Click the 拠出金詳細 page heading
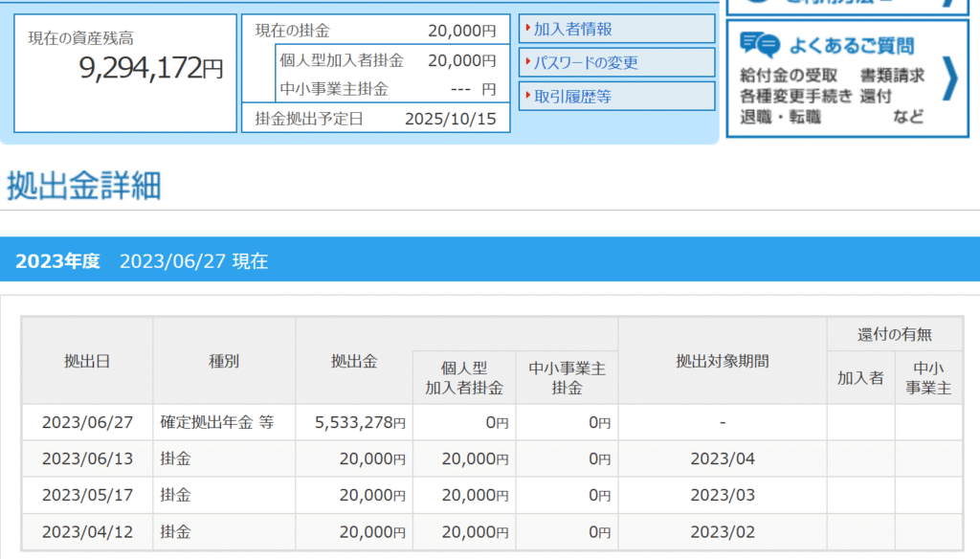The height and width of the screenshot is (559, 980). coord(84,186)
